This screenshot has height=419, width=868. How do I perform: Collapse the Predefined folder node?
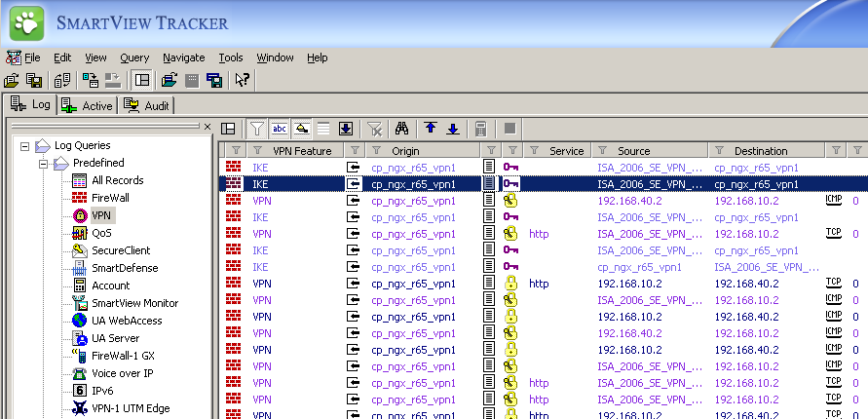43,164
